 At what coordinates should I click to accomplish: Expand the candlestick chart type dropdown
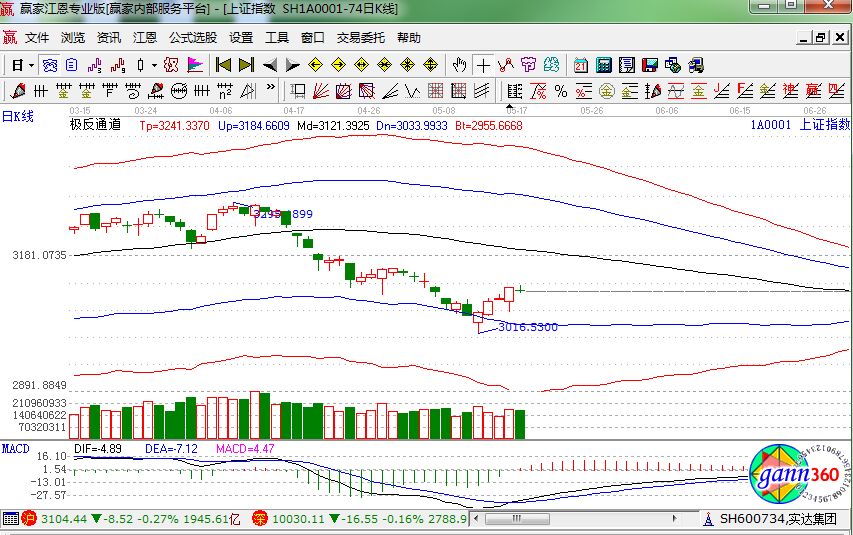(153, 65)
